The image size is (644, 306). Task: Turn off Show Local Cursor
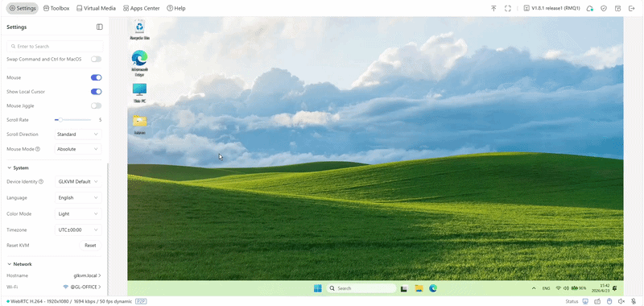96,92
